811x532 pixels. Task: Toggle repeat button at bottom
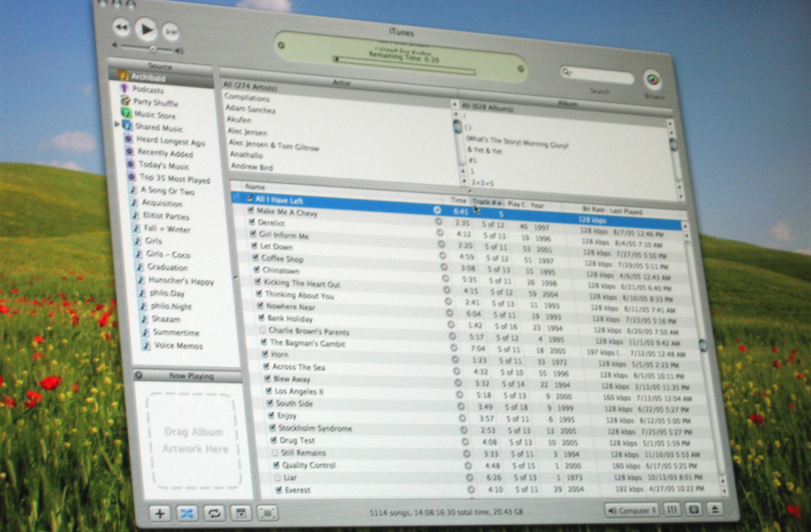[214, 513]
